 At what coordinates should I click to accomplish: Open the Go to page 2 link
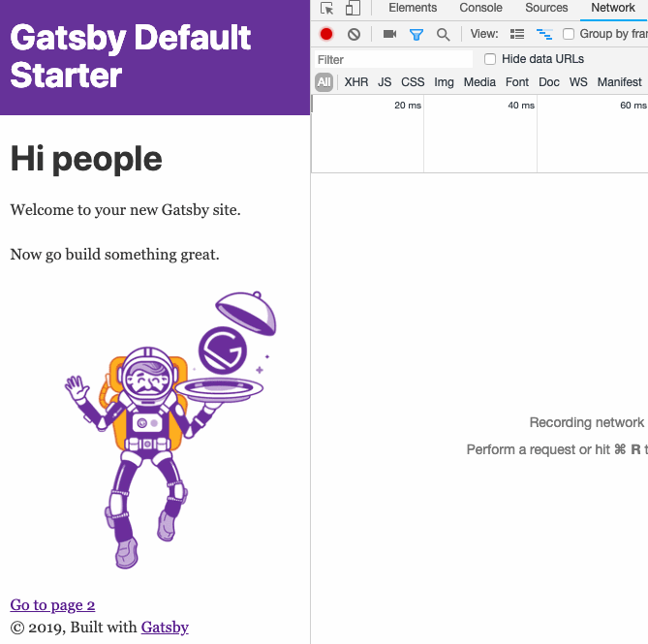point(52,605)
